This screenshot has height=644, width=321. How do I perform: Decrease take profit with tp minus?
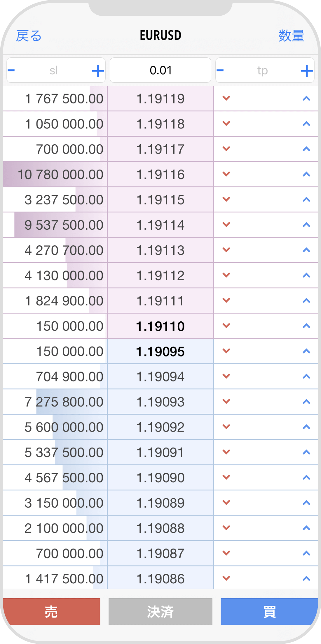pos(220,71)
